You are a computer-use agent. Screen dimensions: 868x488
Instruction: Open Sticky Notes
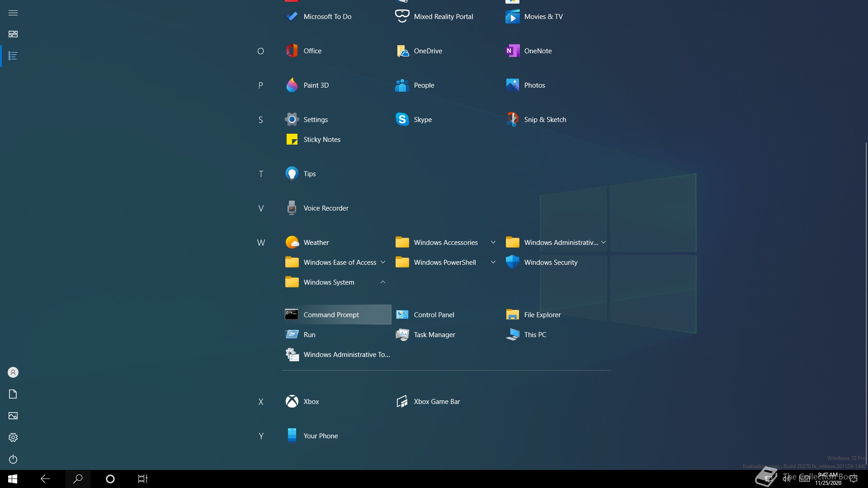tap(336, 140)
